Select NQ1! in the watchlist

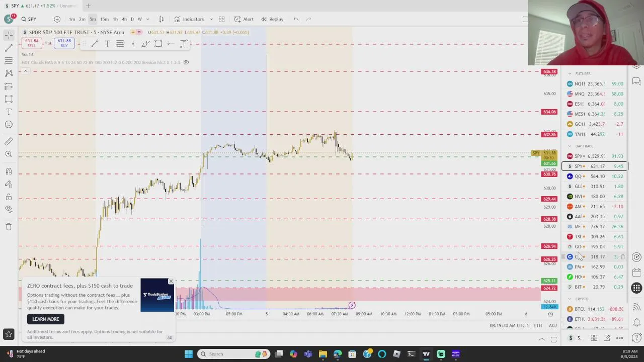pos(595,84)
